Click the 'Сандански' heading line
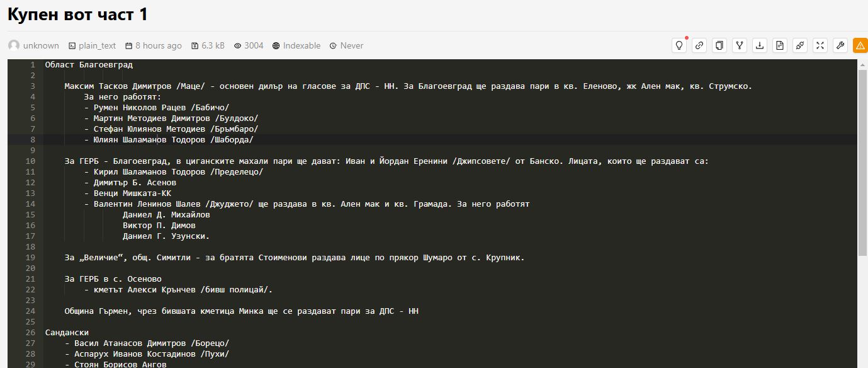 coord(67,333)
